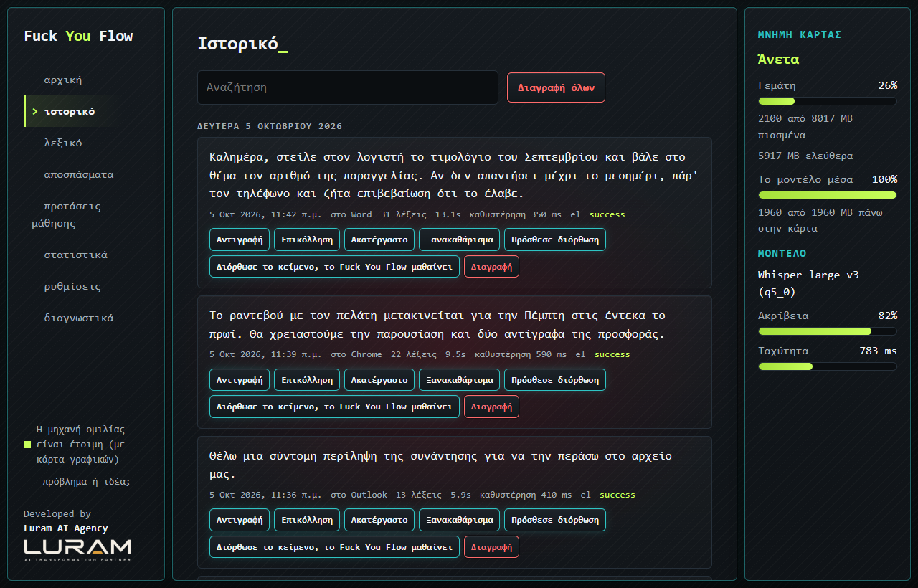Click the Γεμάτη 26% memory bar

tap(827, 101)
